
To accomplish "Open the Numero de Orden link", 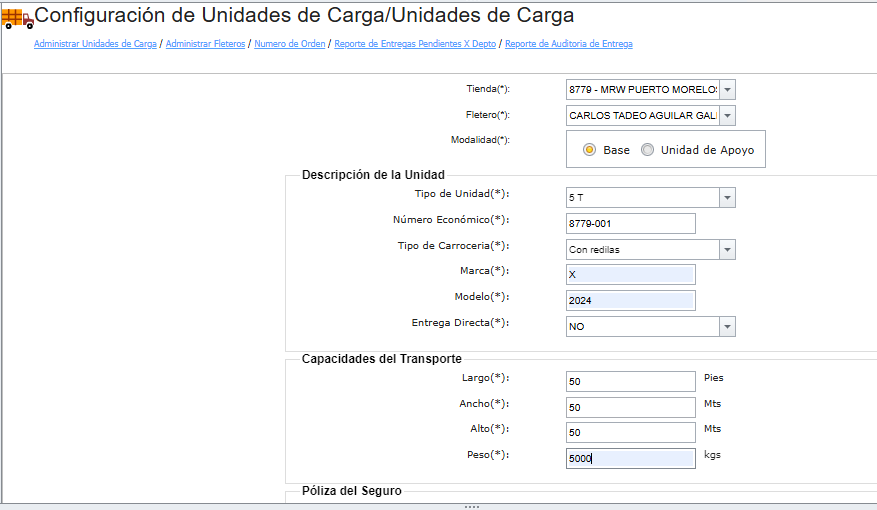I will [290, 44].
